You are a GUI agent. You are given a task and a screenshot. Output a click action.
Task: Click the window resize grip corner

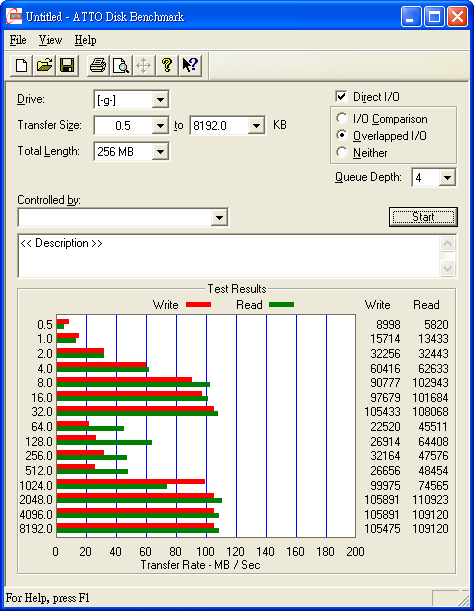pos(463,599)
